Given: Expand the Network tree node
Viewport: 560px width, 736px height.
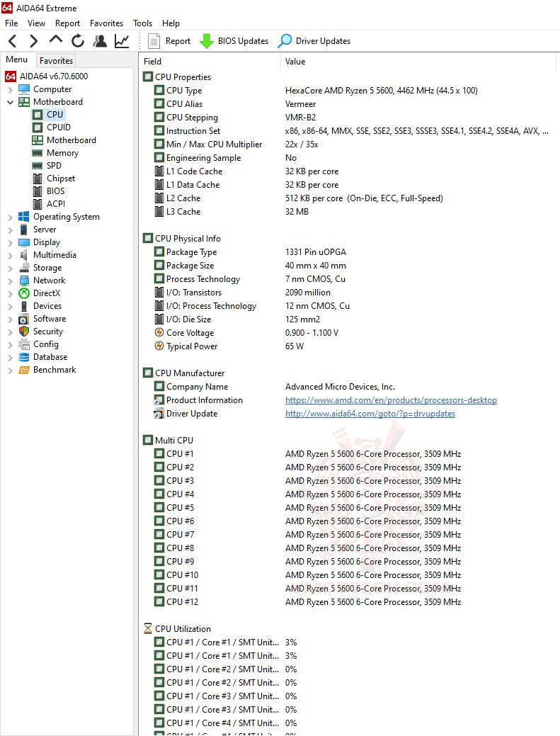Looking at the screenshot, I should click(11, 281).
